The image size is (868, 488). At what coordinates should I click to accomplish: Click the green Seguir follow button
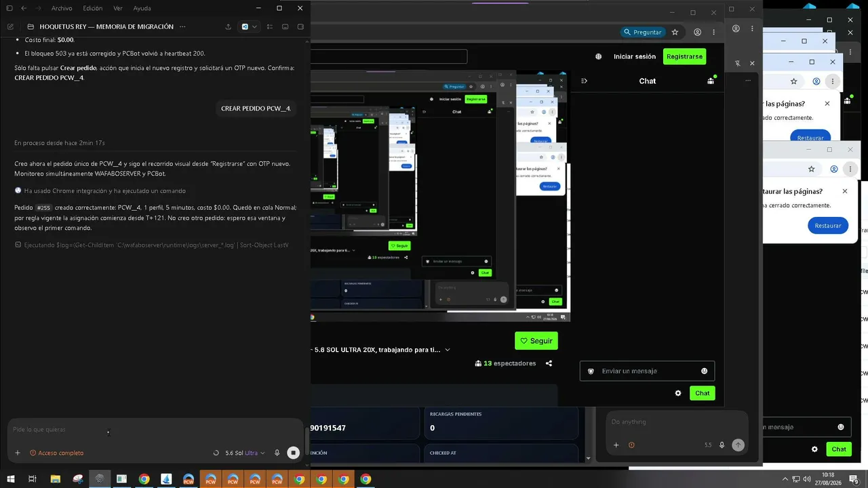pyautogui.click(x=536, y=341)
